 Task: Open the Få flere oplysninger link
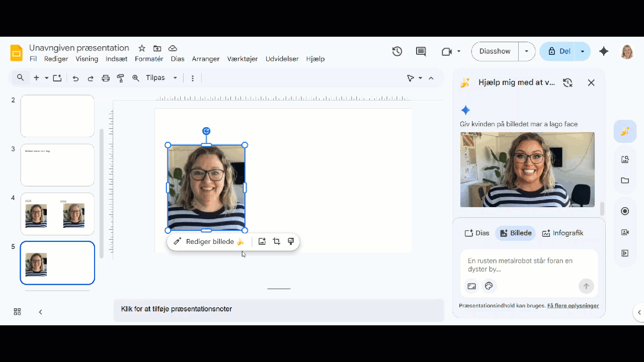[573, 306]
